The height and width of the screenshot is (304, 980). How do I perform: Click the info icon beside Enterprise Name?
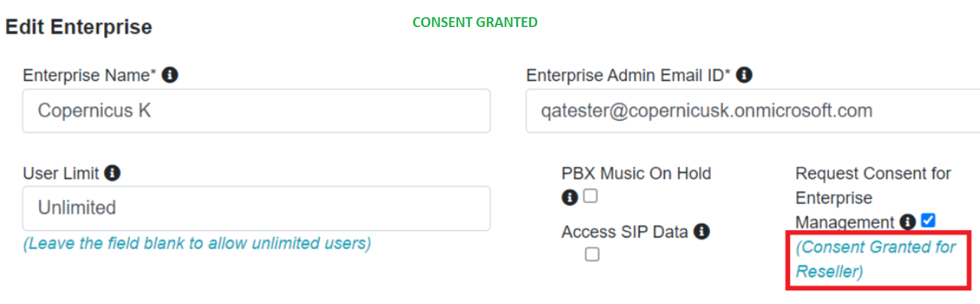click(x=170, y=75)
